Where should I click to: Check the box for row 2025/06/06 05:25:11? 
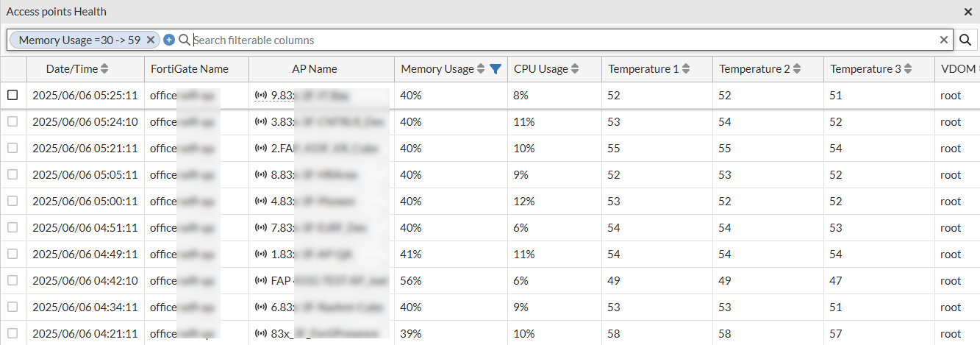(12, 95)
